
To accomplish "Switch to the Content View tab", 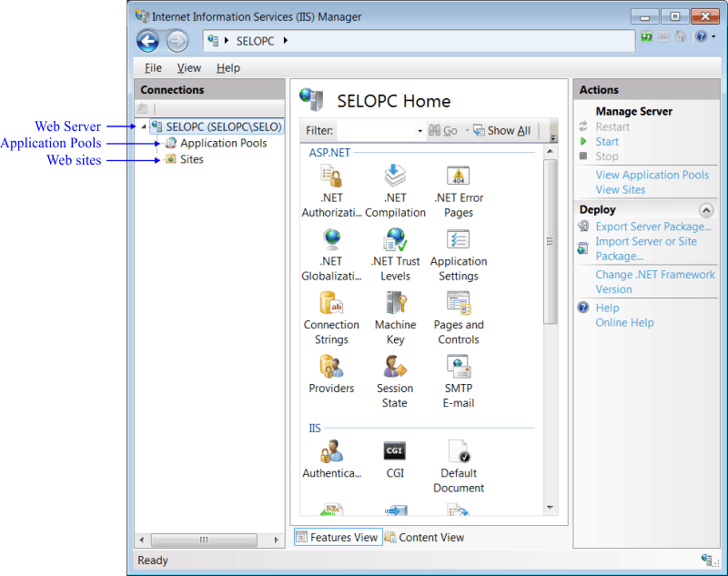I will [425, 537].
